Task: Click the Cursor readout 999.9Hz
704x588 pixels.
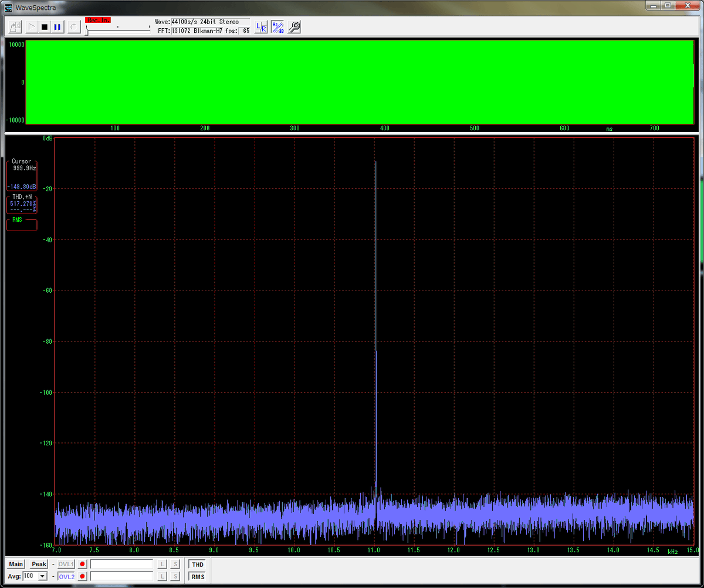Action: (x=25, y=168)
